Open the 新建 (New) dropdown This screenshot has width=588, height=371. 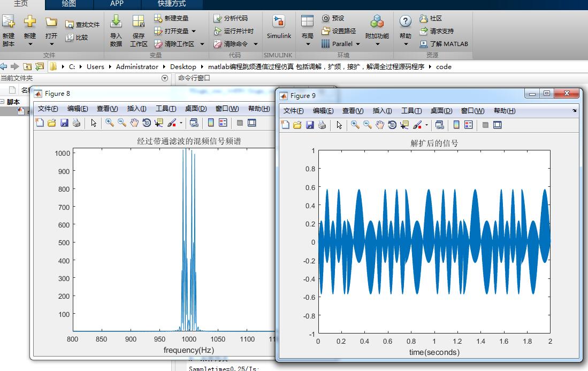click(x=30, y=44)
